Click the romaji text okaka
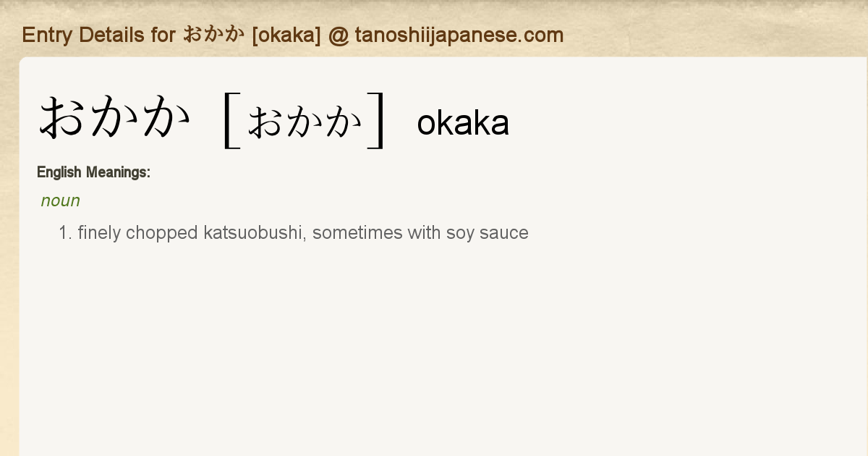Image resolution: width=868 pixels, height=456 pixels. (463, 123)
